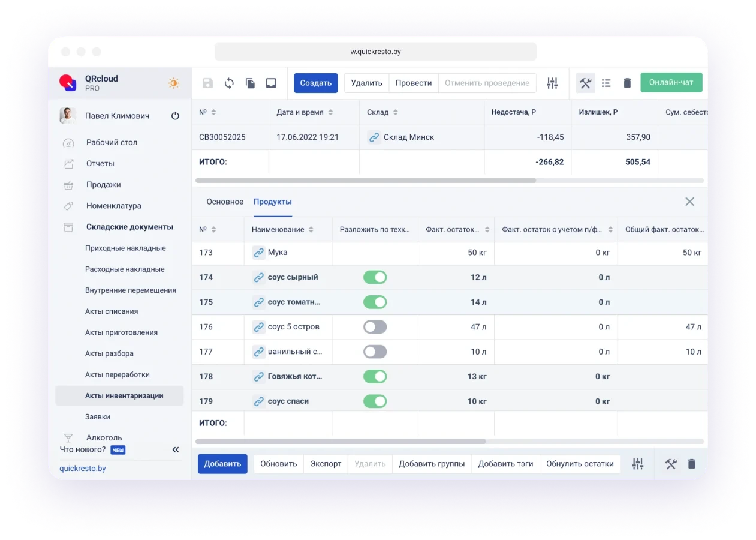Click the sun theme icon near QRcloud
Screen dimensions: 756x540
[x=174, y=83]
